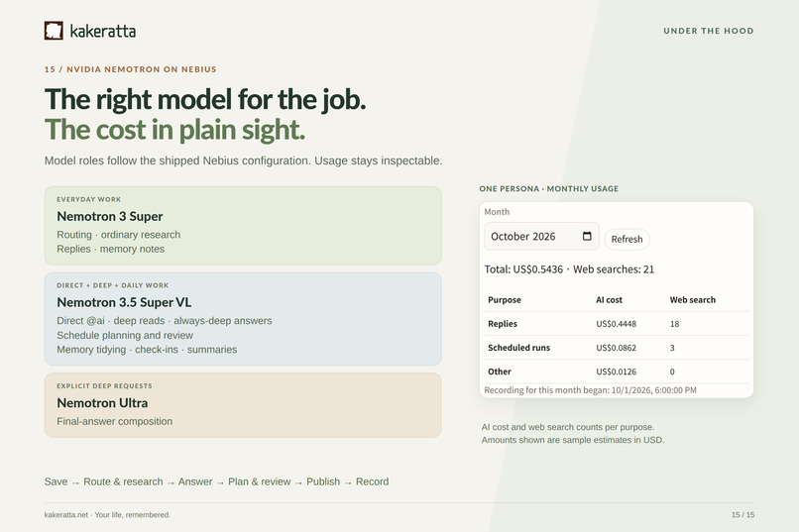Viewport: 799px width, 532px height.
Task: Select the Nemotron Ultra card title
Action: coord(102,402)
